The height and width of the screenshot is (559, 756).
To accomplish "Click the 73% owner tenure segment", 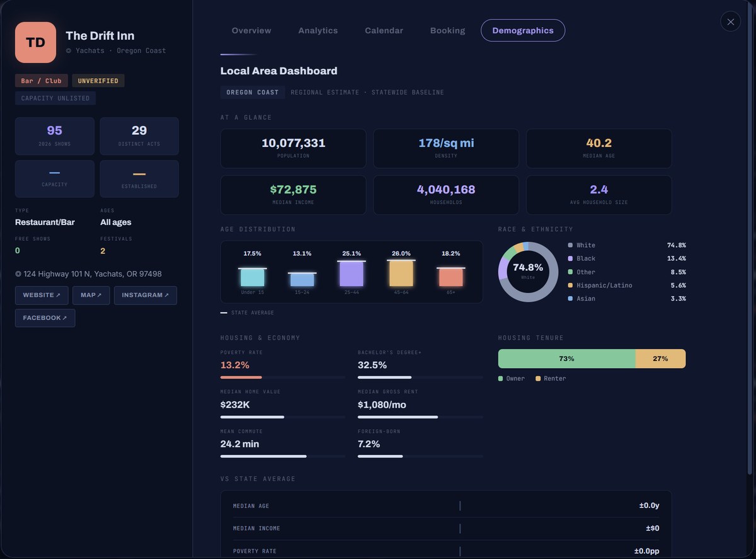I will click(x=567, y=359).
